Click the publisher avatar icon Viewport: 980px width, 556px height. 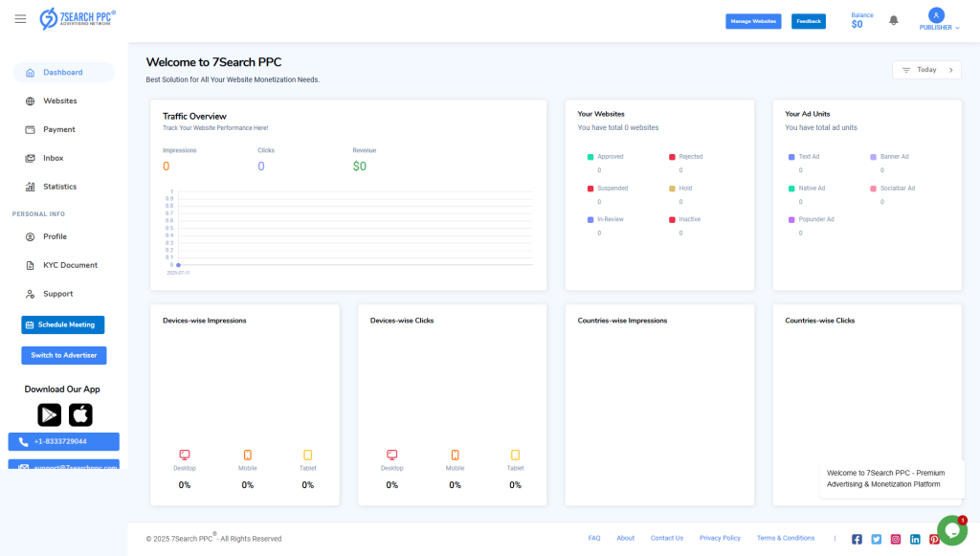[x=936, y=15]
